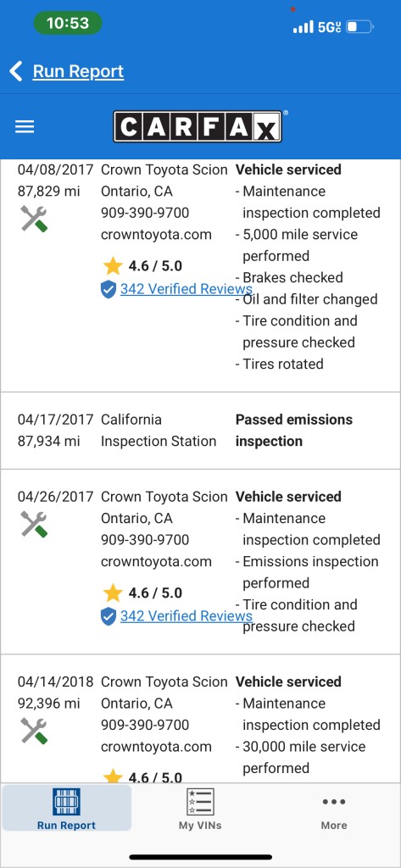This screenshot has height=868, width=401.
Task: Select the My VINs tab
Action: coord(200,809)
